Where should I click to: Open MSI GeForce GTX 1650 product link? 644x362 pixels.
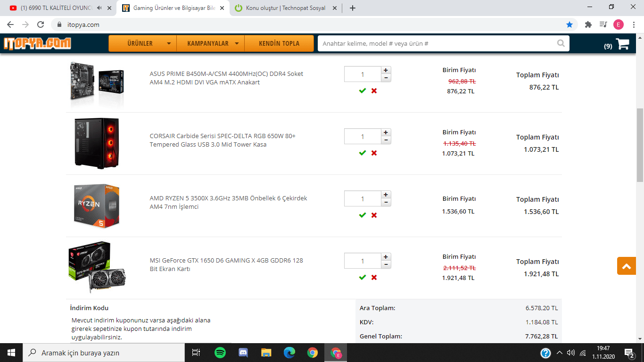point(226,264)
